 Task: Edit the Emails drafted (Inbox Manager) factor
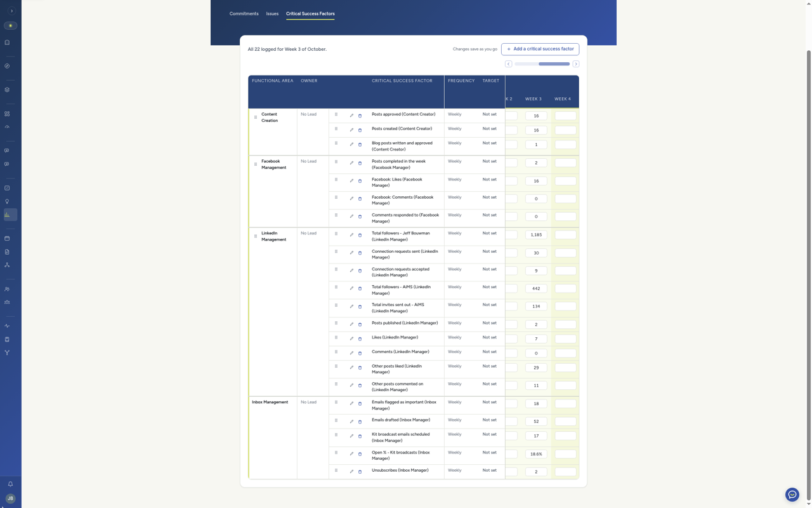(351, 422)
